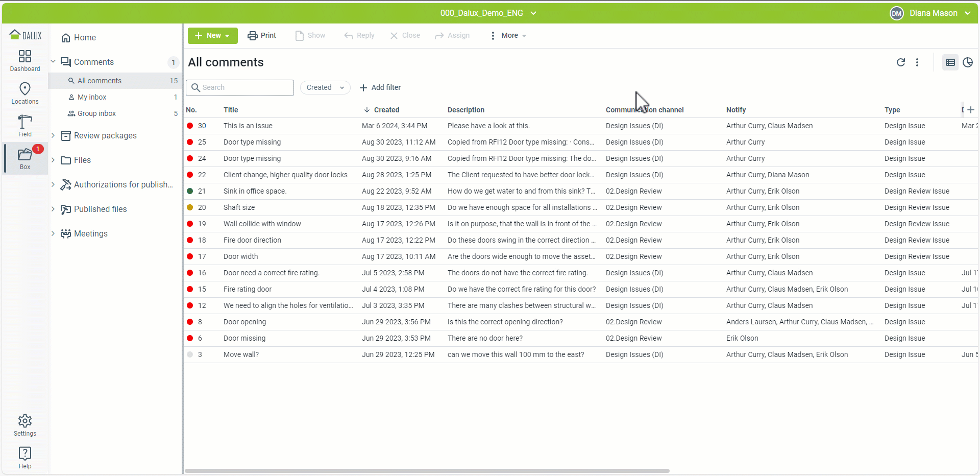The height and width of the screenshot is (476, 980).
Task: Expand the Review packages tree item
Action: tap(53, 135)
